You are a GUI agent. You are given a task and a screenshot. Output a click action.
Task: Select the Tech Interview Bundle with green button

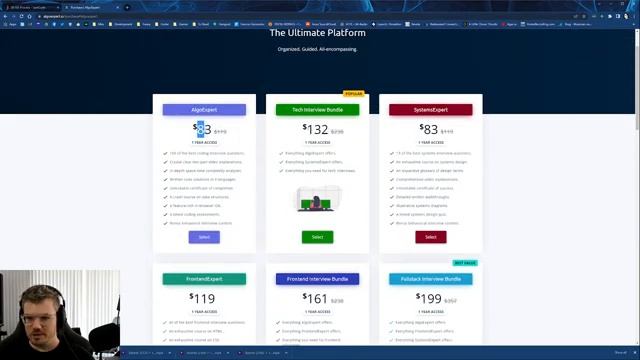pos(318,237)
